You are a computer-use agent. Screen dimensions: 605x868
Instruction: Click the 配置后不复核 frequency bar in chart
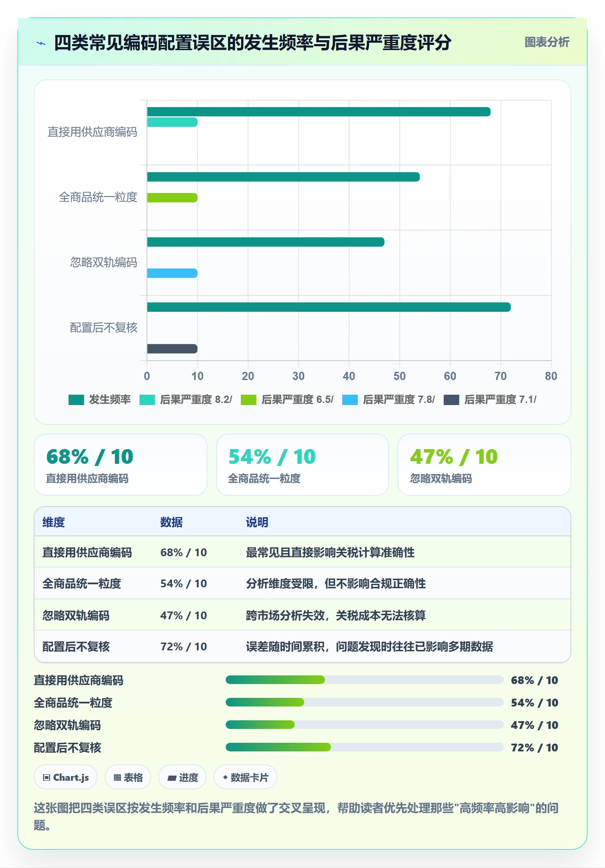[329, 307]
